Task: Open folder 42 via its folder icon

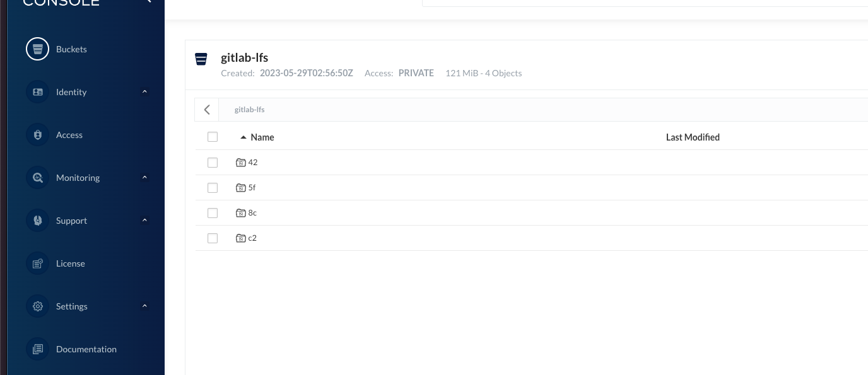Action: click(x=240, y=163)
